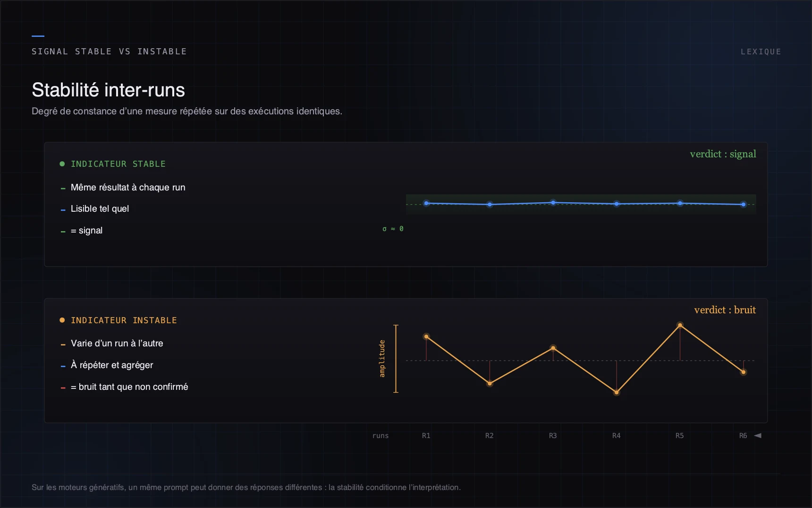Click the 'Stabilité inter-runs' heading
The width and height of the screenshot is (812, 508).
click(108, 90)
